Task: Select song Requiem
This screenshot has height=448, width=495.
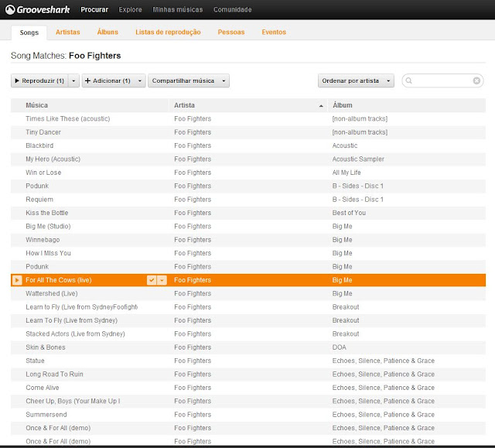Action: [x=39, y=200]
